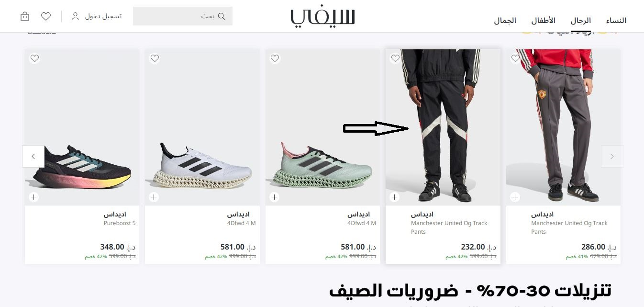Image resolution: width=644 pixels, height=307 pixels.
Task: Open the shopping bag icon
Action: (25, 16)
